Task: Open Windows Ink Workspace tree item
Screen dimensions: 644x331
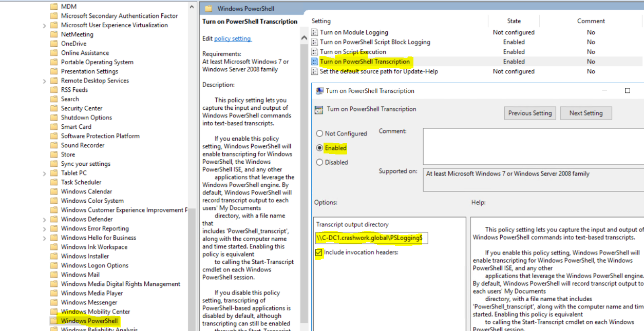Action: tap(94, 247)
